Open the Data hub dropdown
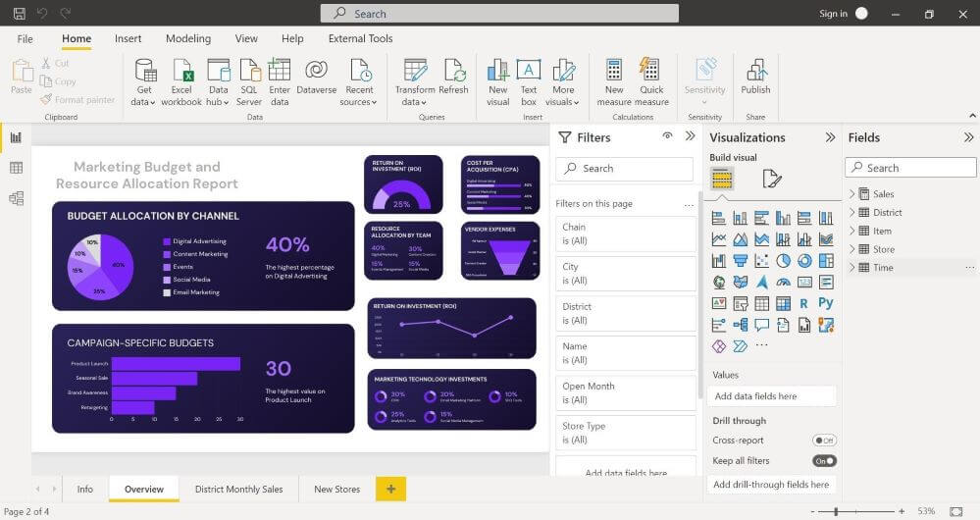The image size is (980, 520). click(x=218, y=82)
